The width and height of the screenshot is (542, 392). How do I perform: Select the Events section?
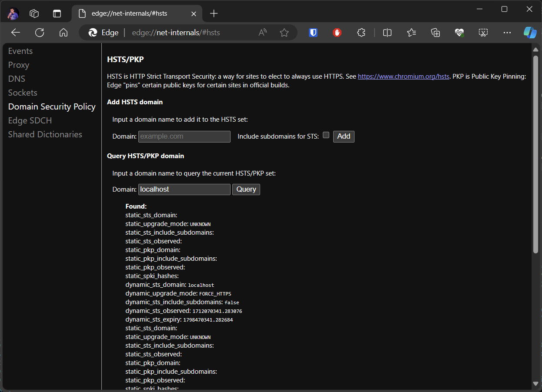(20, 51)
